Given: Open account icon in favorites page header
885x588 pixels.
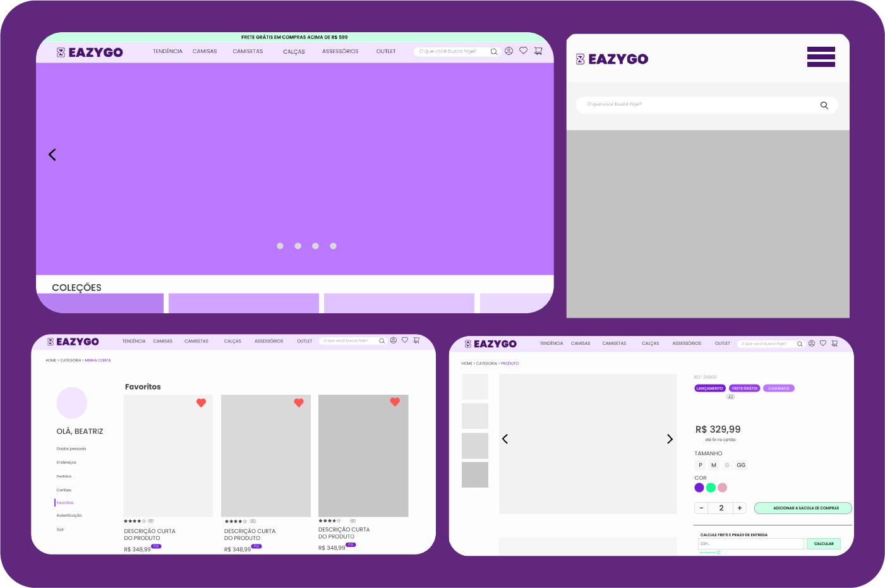Looking at the screenshot, I should 394,340.
